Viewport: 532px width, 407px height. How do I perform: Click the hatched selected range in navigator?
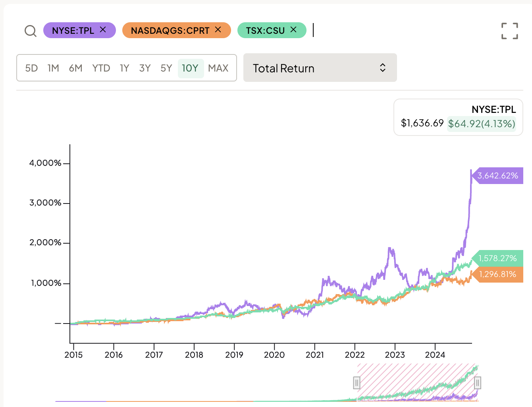click(417, 382)
